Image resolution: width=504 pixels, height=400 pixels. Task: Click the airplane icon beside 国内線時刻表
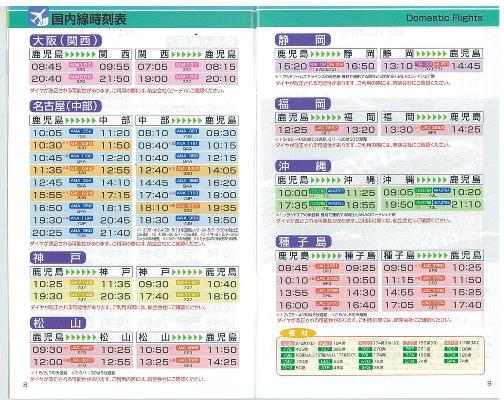tap(39, 17)
